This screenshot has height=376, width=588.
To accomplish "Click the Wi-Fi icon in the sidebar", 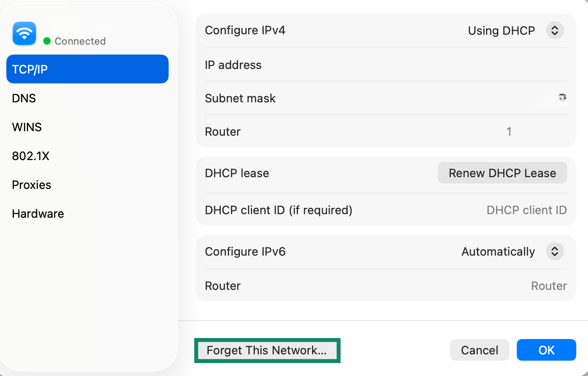I will click(24, 33).
